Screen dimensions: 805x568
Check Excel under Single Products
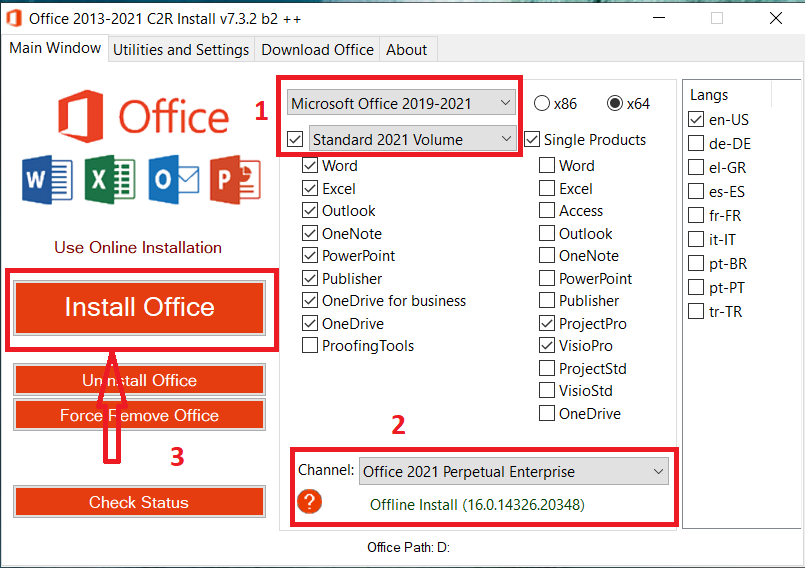pos(547,188)
